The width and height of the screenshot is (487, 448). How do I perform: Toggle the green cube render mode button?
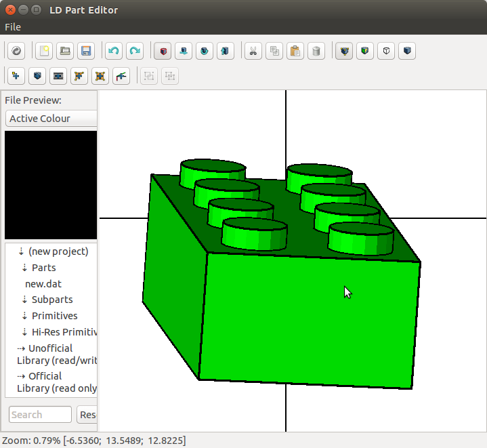tap(365, 51)
